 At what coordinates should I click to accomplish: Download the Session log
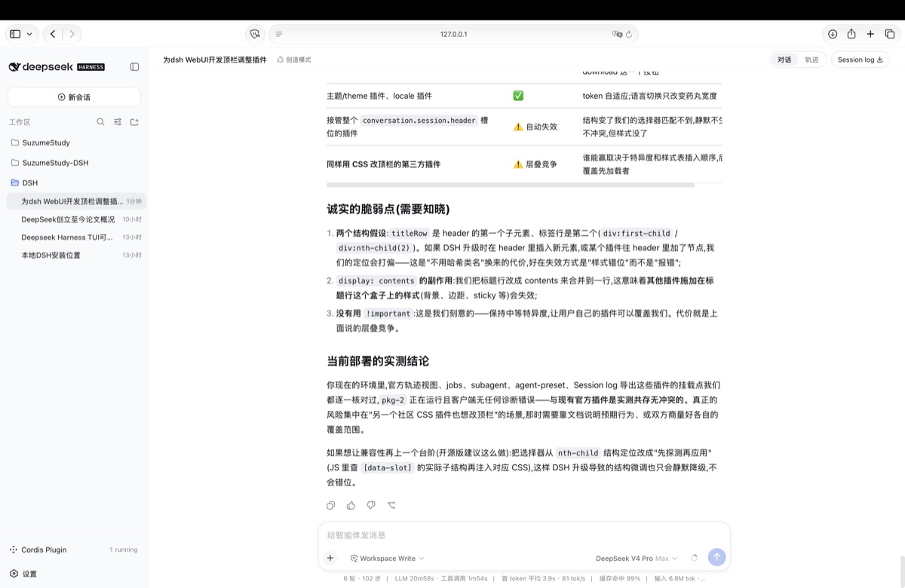point(860,60)
